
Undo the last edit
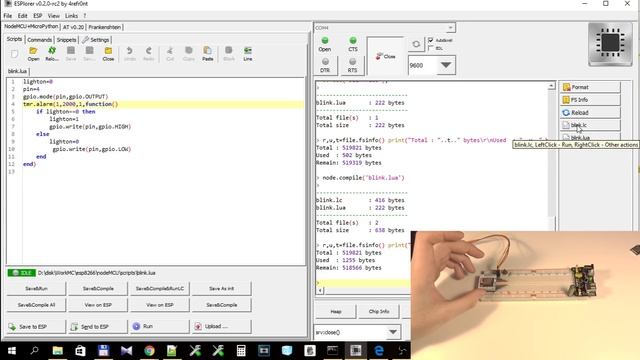click(x=130, y=54)
